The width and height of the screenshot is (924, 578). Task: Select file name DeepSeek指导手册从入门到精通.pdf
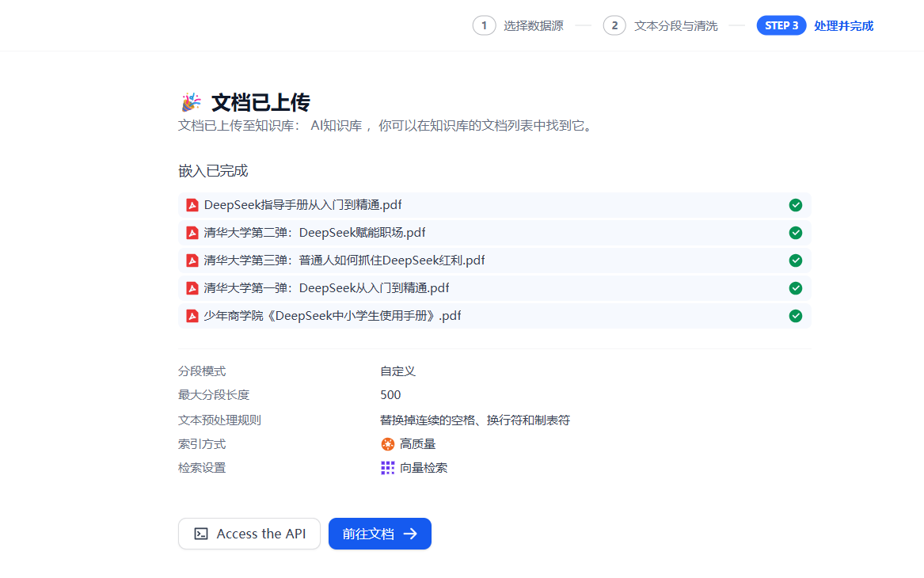pyautogui.click(x=303, y=205)
